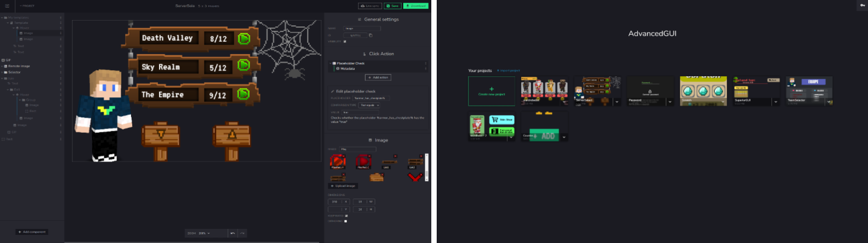868x243 pixels.
Task: Open the Comparison type dropdown
Action: click(x=370, y=105)
